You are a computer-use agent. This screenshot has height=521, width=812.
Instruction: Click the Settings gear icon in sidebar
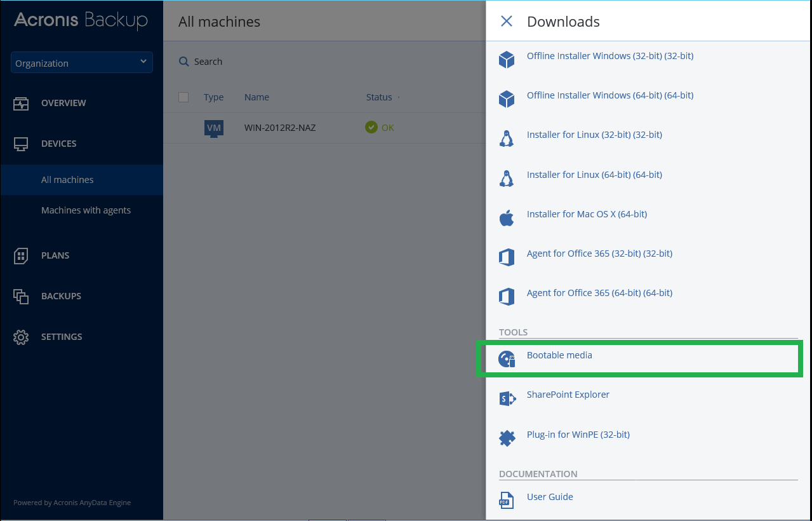(x=21, y=337)
